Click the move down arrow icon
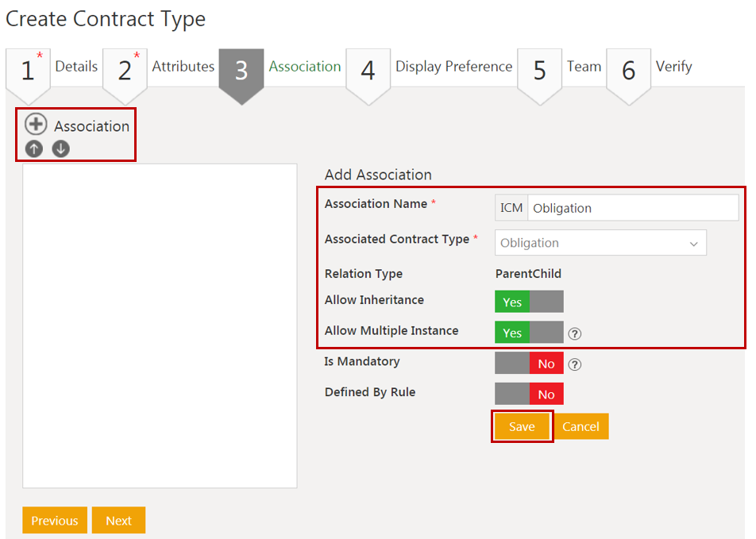 coord(60,148)
